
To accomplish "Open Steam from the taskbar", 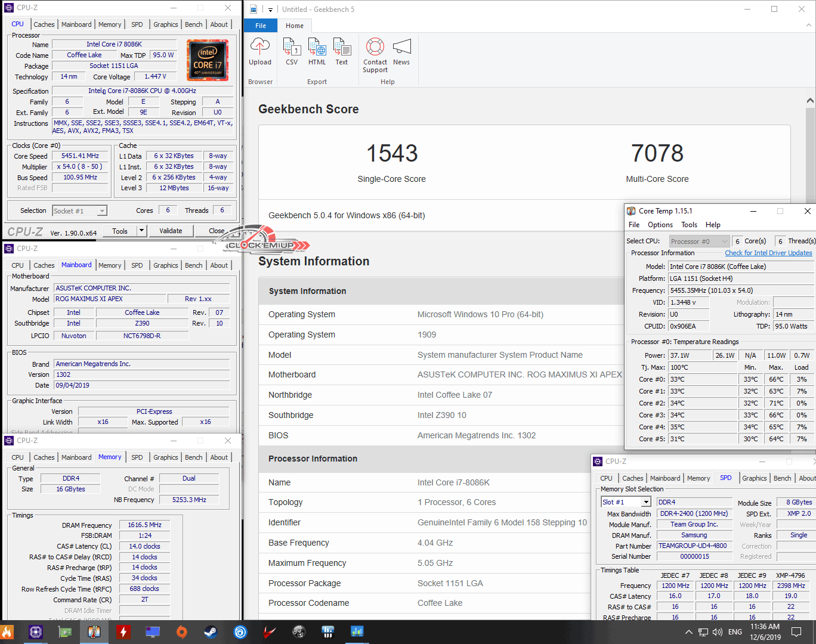I will (x=211, y=632).
